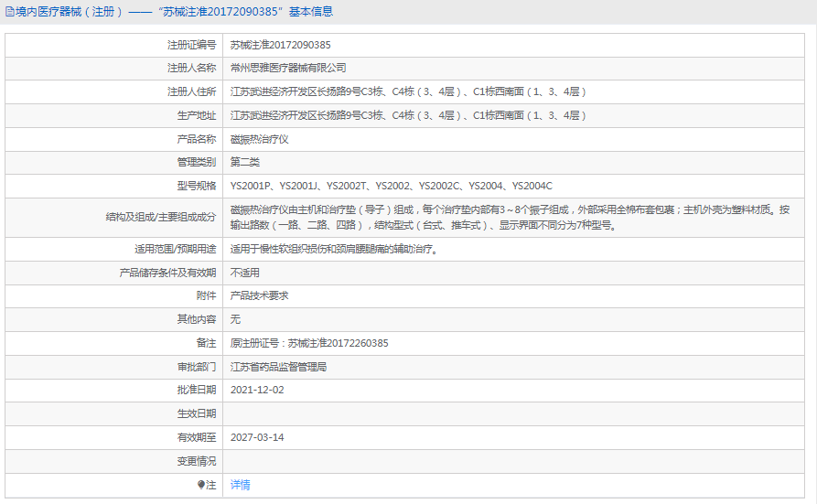Screen dimensions: 817x504
Task: Select the structure description paragraph
Action: (x=511, y=218)
